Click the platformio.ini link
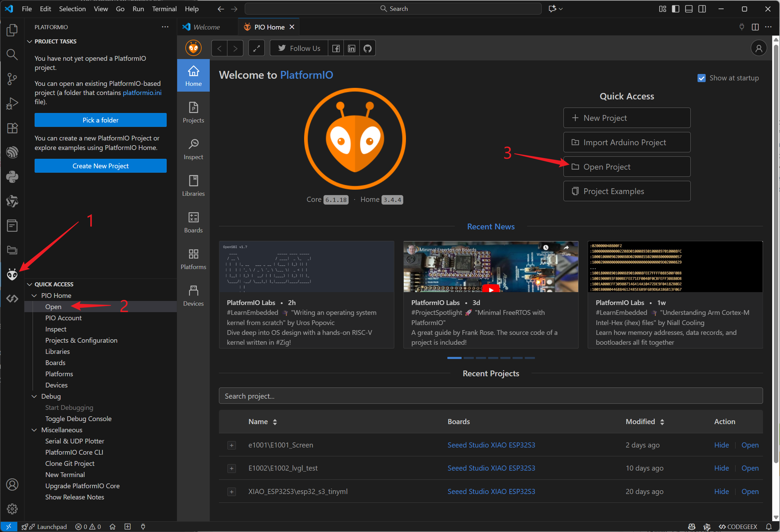 click(142, 93)
